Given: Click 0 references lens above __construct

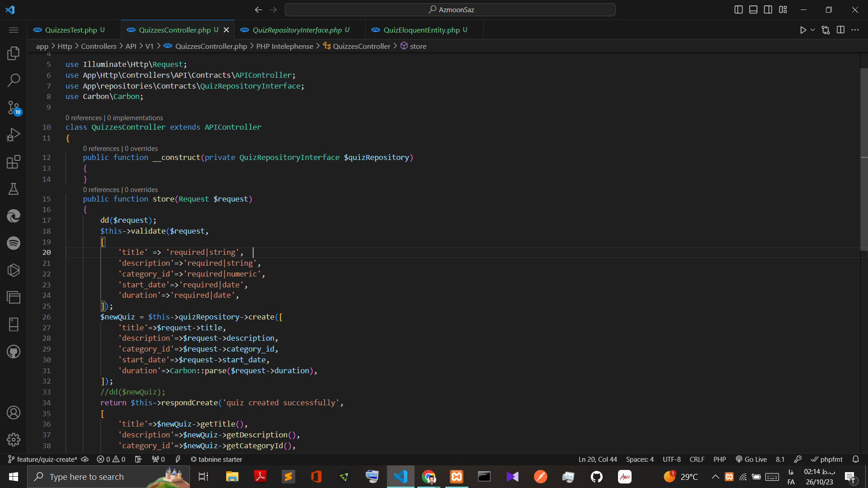Looking at the screenshot, I should pyautogui.click(x=101, y=149).
